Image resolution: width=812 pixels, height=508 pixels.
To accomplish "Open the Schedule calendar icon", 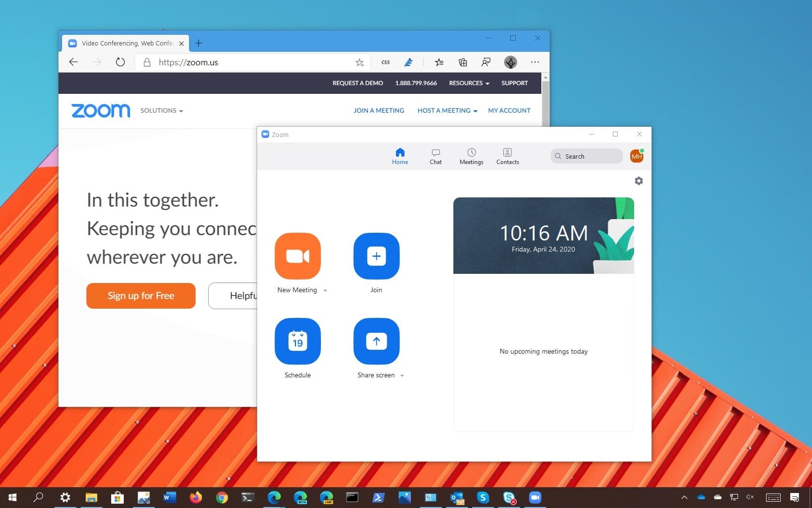I will (x=297, y=341).
